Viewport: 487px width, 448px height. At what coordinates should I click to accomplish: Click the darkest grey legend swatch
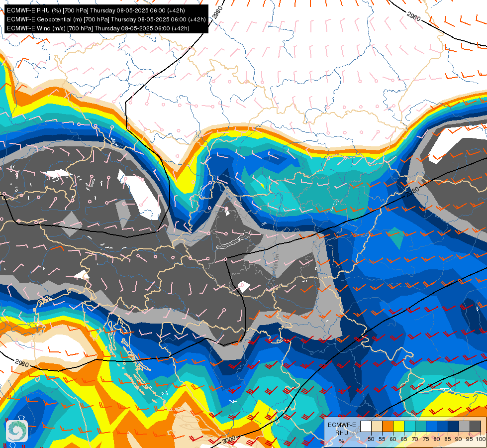(x=475, y=426)
